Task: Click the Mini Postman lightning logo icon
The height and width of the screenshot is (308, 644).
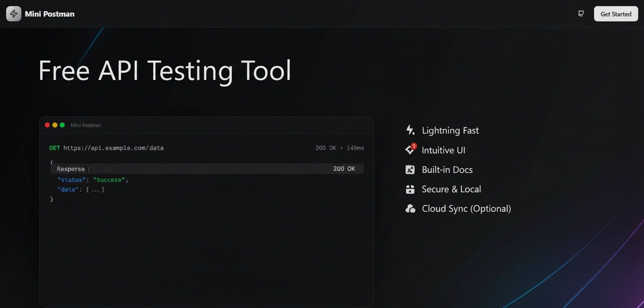Action: (x=14, y=14)
